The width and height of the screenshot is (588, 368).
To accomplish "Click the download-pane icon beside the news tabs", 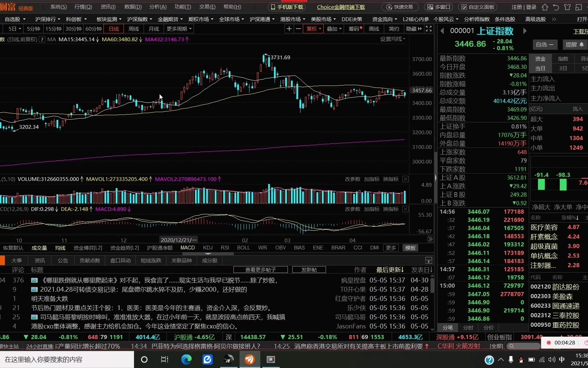I will point(429,261).
